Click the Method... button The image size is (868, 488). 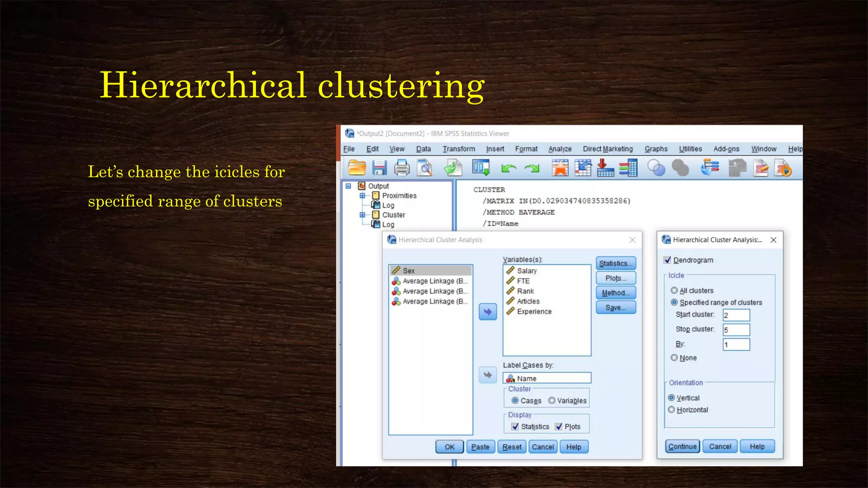click(616, 293)
